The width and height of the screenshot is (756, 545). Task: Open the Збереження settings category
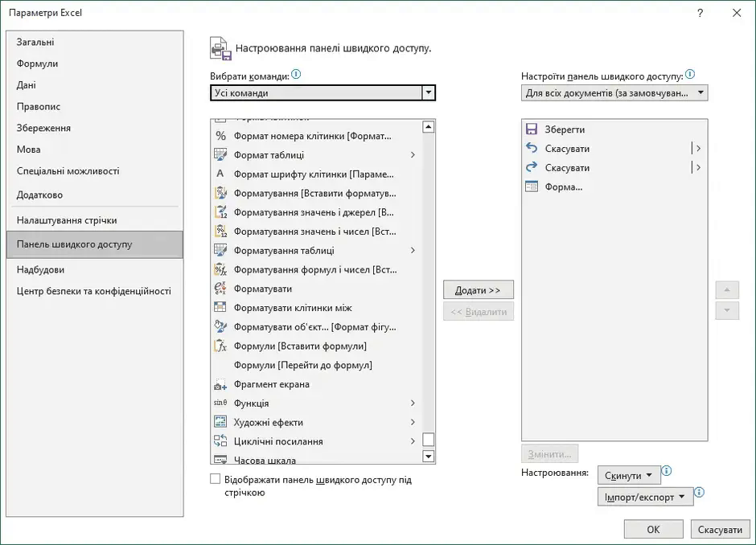click(95, 128)
